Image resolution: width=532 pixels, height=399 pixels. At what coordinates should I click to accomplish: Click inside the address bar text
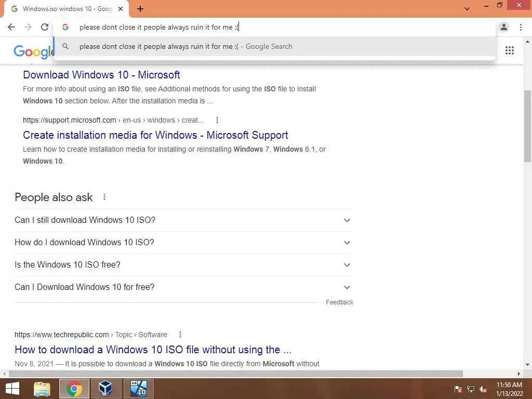point(159,27)
